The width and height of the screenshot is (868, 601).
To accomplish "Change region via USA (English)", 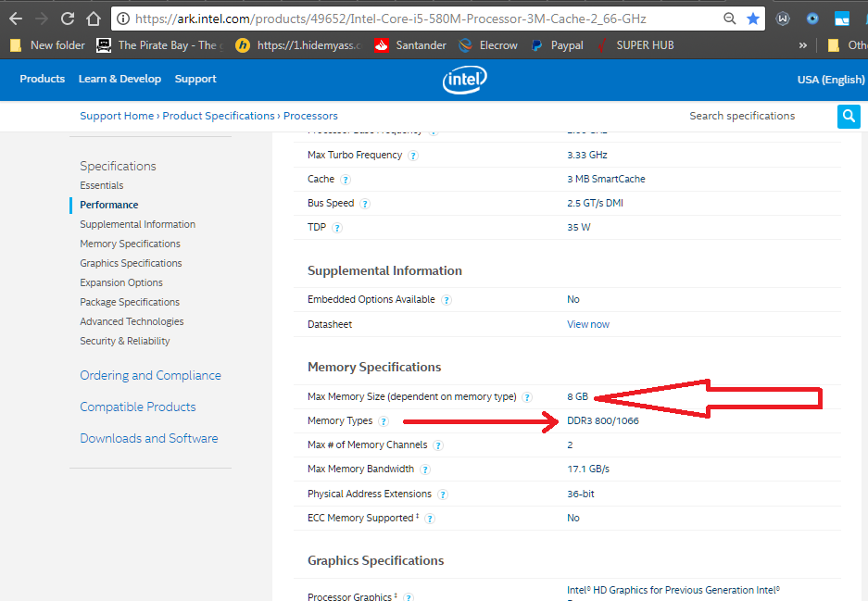I will pyautogui.click(x=831, y=79).
